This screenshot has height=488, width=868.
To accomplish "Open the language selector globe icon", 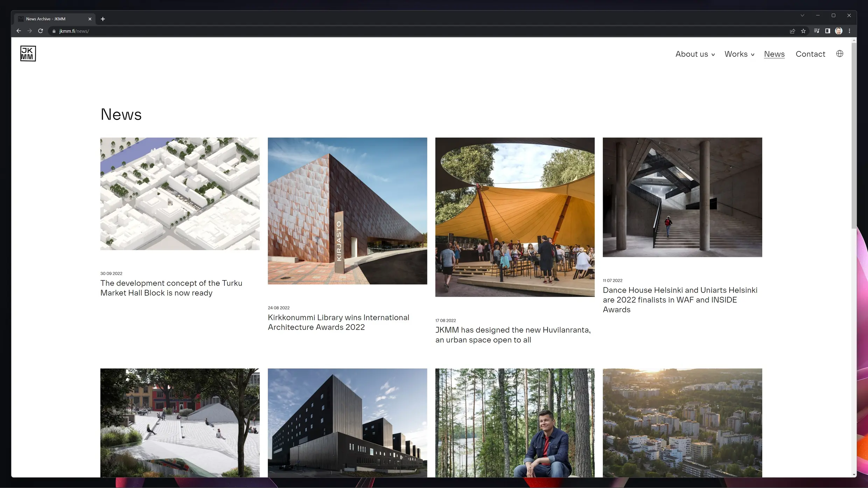I will [x=840, y=53].
